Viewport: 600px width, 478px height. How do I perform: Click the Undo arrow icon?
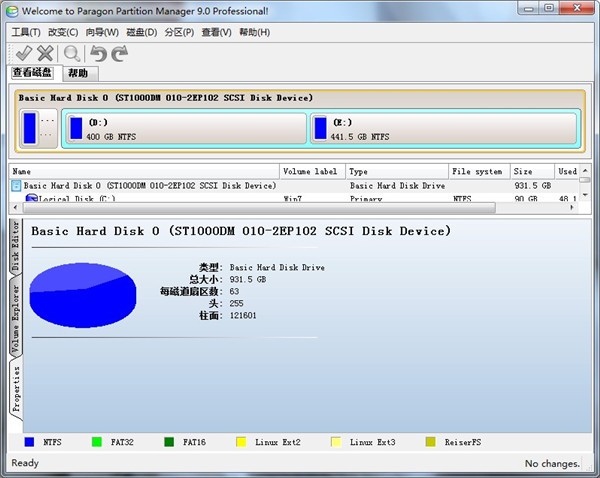pos(98,53)
